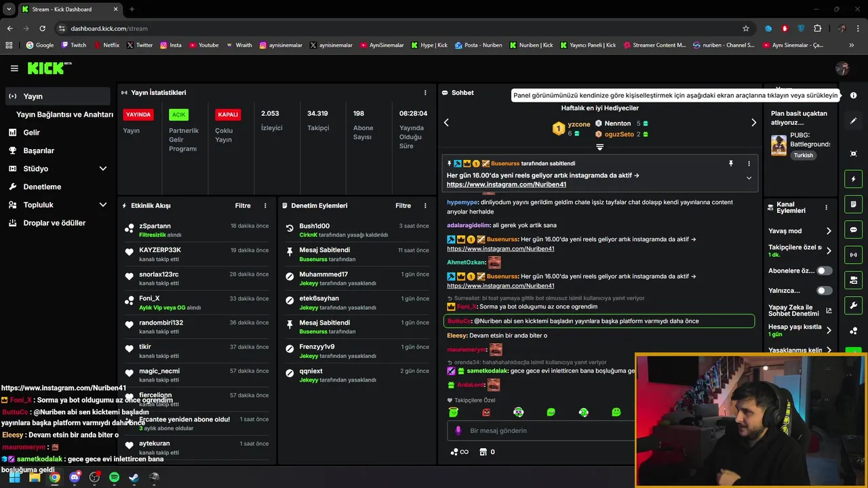The height and width of the screenshot is (488, 868).
Task: Open three-dot menu in Yayın İstatistikleri panel
Action: [425, 92]
